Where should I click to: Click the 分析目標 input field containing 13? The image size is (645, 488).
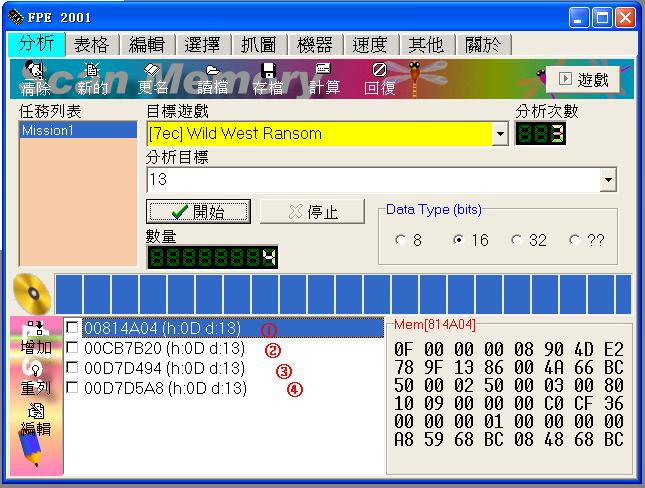pos(374,179)
